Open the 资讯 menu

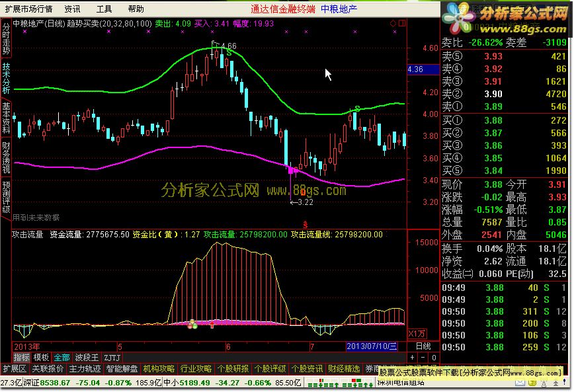(x=72, y=9)
